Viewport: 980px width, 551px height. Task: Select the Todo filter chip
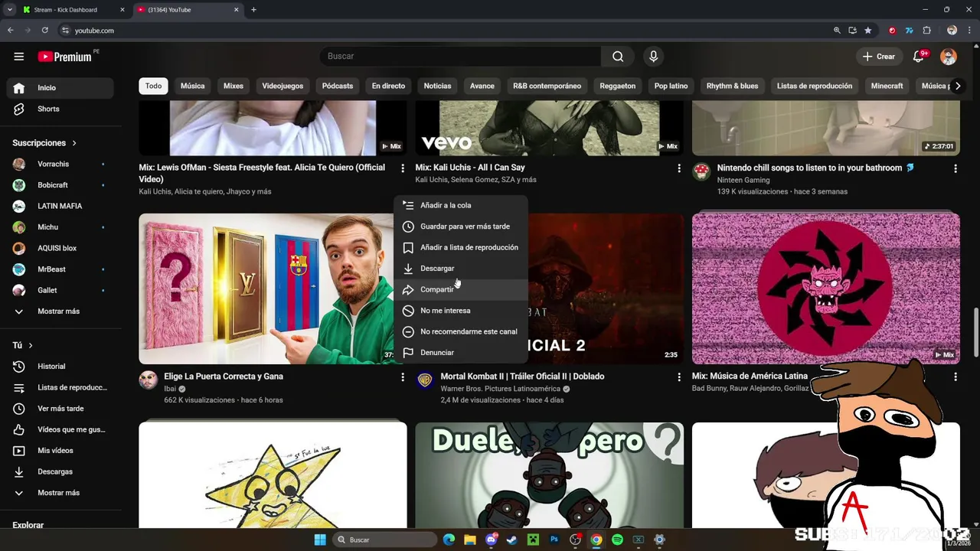coord(154,86)
